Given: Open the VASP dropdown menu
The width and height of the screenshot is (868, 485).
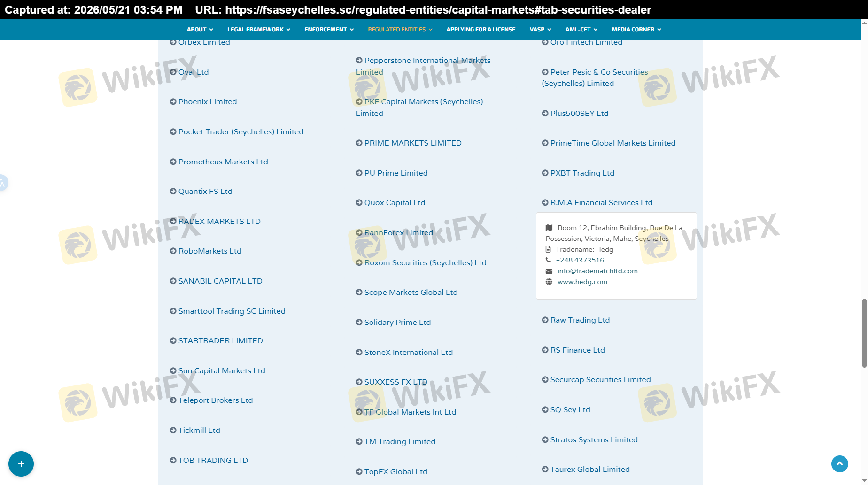Looking at the screenshot, I should [x=540, y=29].
